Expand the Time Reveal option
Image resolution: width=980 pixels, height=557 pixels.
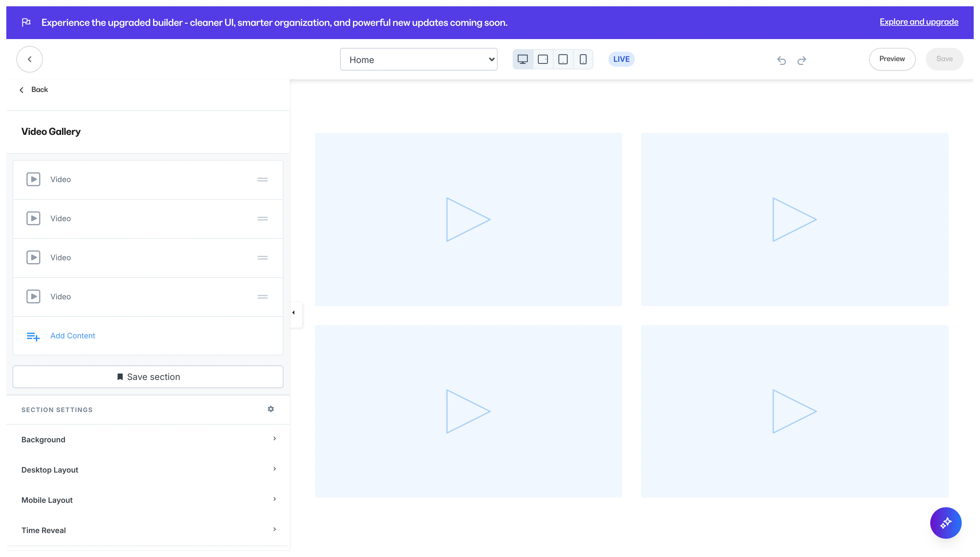coord(148,530)
